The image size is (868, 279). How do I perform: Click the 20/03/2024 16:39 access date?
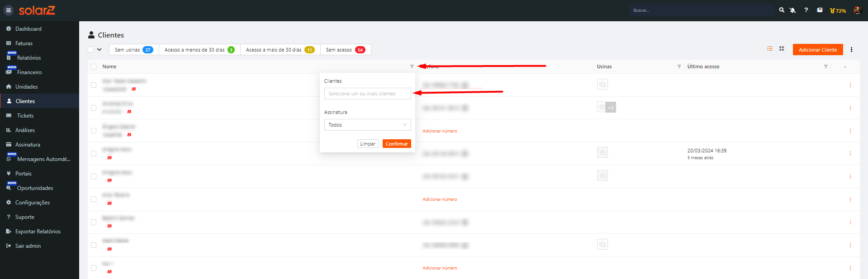click(707, 151)
